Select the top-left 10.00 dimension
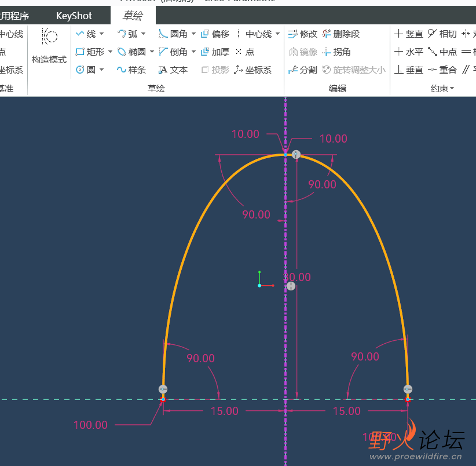 tap(246, 134)
